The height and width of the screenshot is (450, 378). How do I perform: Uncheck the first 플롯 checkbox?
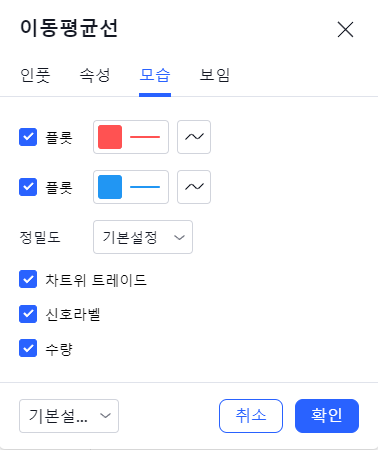pyautogui.click(x=28, y=137)
